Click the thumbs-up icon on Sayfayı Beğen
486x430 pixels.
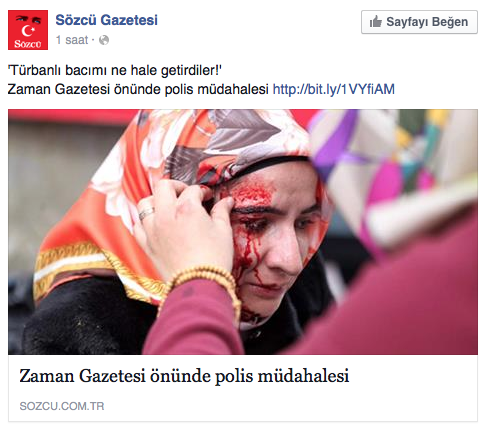click(x=376, y=22)
